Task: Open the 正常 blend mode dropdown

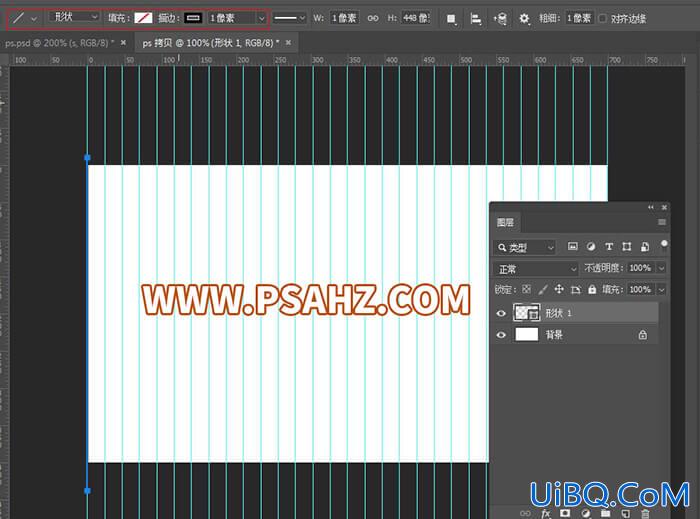Action: tap(536, 269)
